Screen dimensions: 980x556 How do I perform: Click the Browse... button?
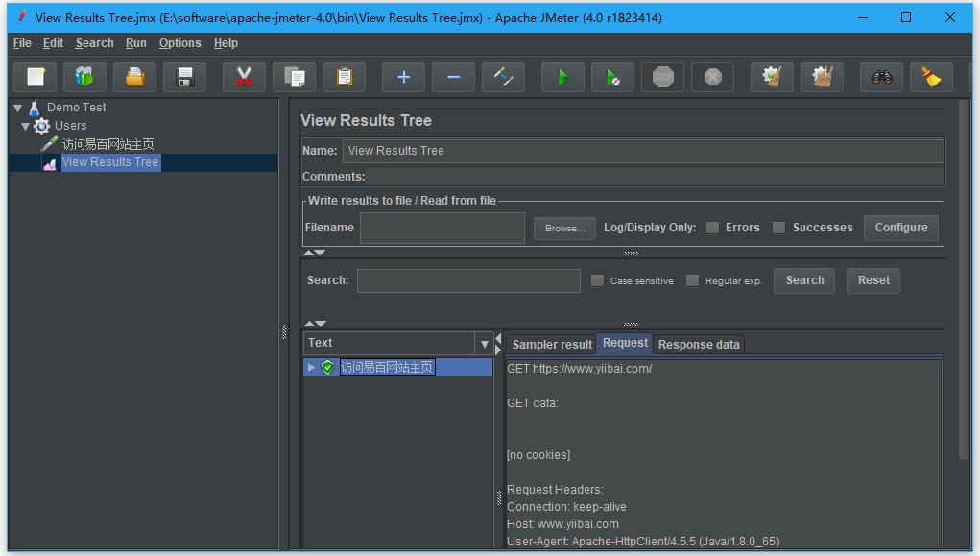564,229
